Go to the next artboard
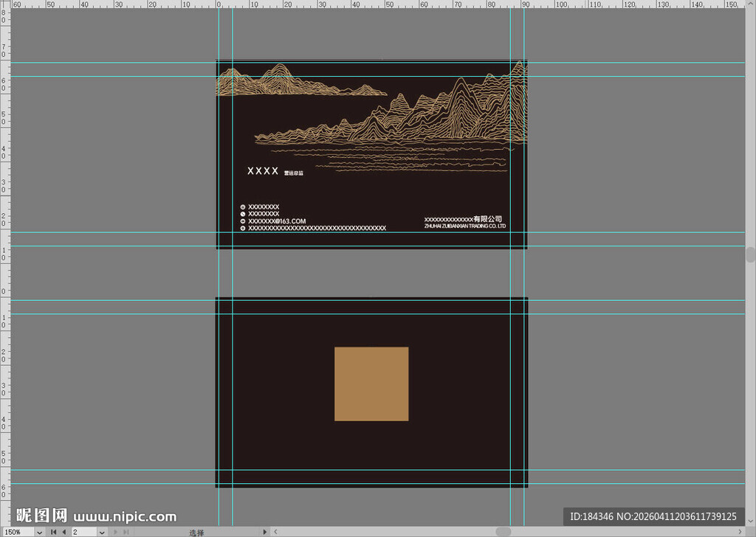This screenshot has height=537, width=756. [115, 532]
